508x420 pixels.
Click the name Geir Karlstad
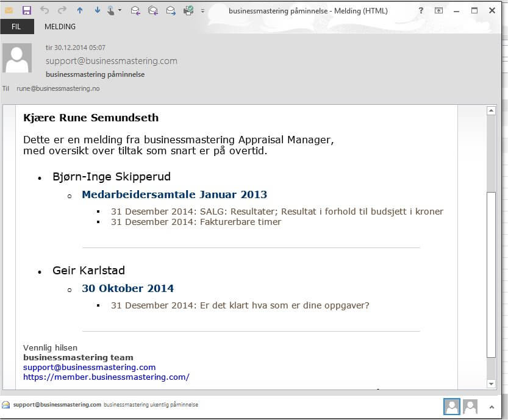89,271
